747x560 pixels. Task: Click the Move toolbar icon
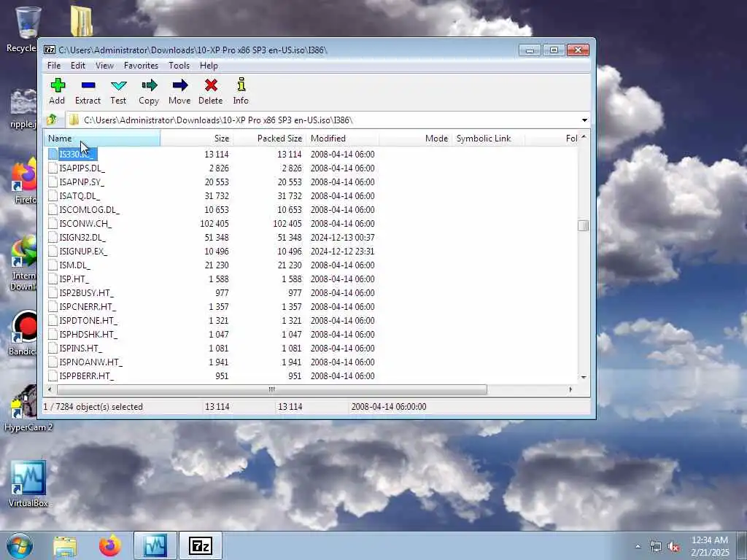179,85
